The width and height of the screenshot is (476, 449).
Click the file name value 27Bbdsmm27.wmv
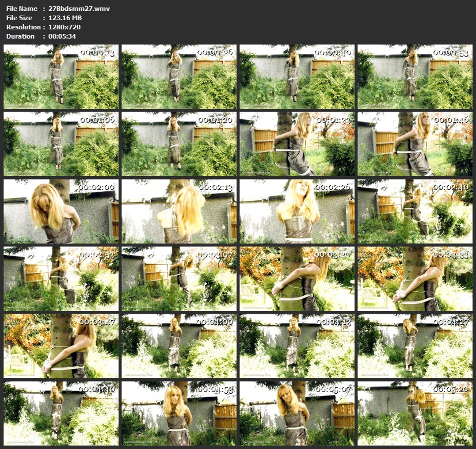(79, 9)
